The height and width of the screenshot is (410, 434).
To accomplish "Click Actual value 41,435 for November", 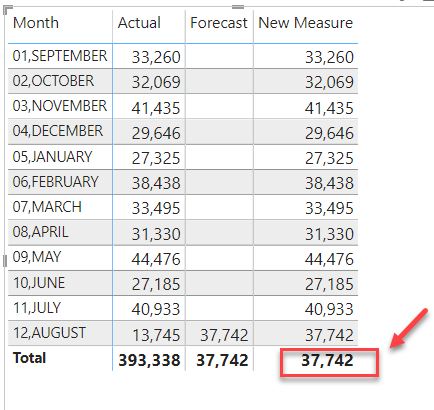I will (156, 108).
